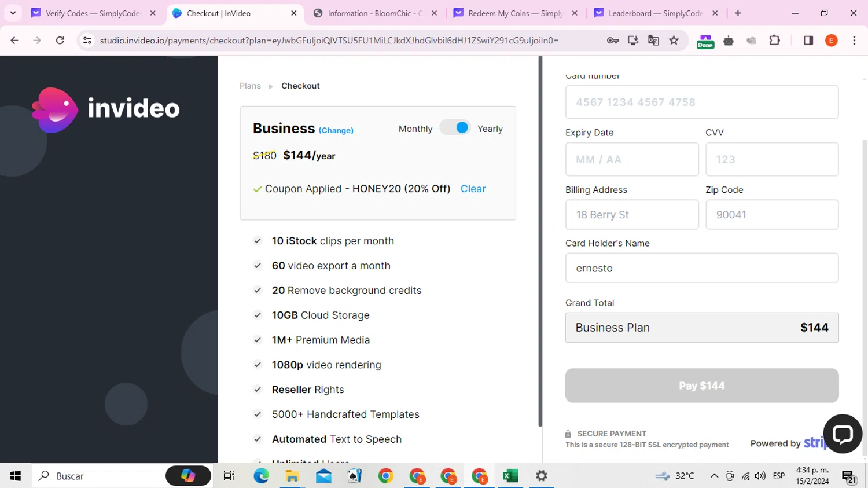
Task: Toggle the browser side panel
Action: pos(808,41)
